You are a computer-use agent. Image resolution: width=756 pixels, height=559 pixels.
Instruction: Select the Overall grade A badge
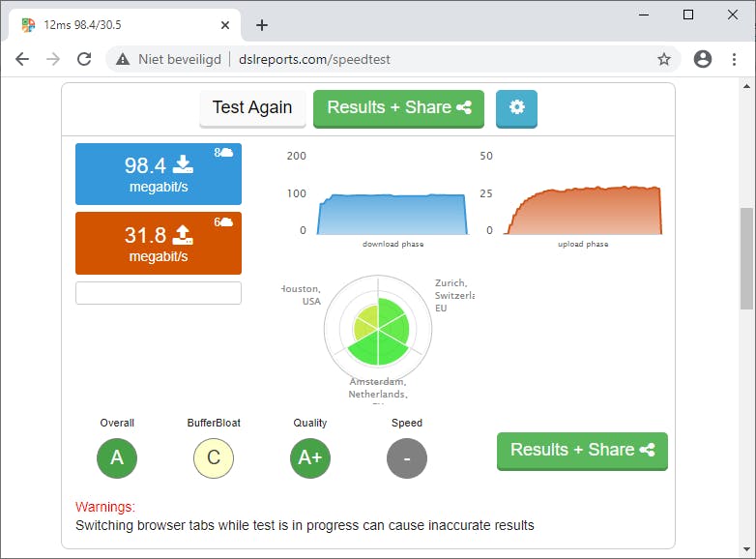(x=117, y=457)
